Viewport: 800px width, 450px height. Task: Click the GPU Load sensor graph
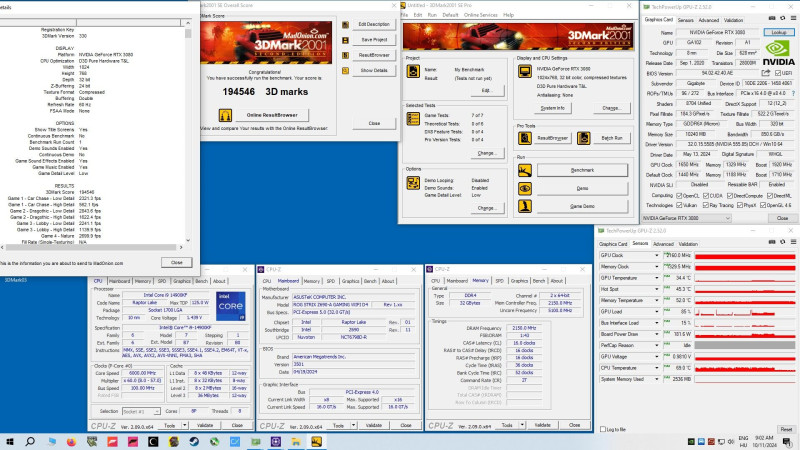[x=744, y=312]
